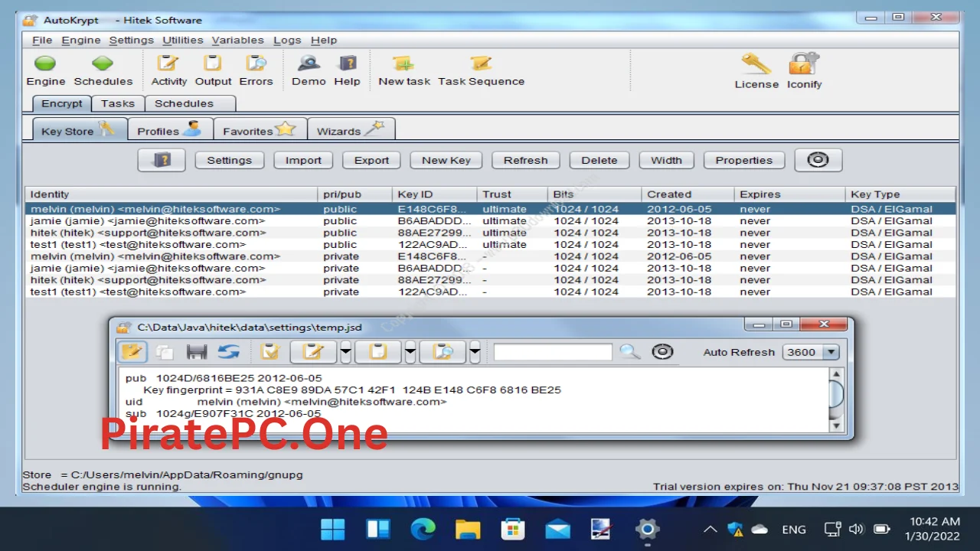The image size is (980, 551).
Task: Click the Settings button in Key Store
Action: [229, 160]
